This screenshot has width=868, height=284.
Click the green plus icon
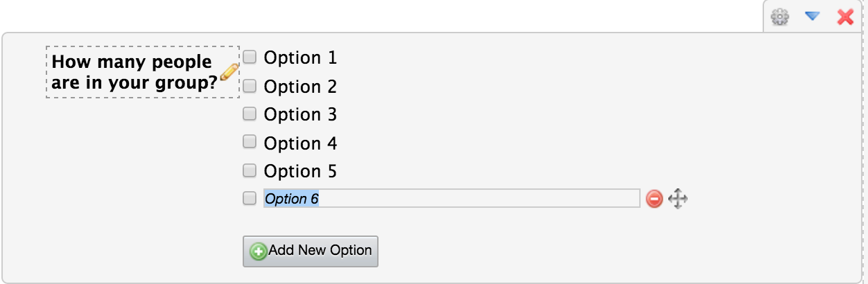[x=259, y=251]
